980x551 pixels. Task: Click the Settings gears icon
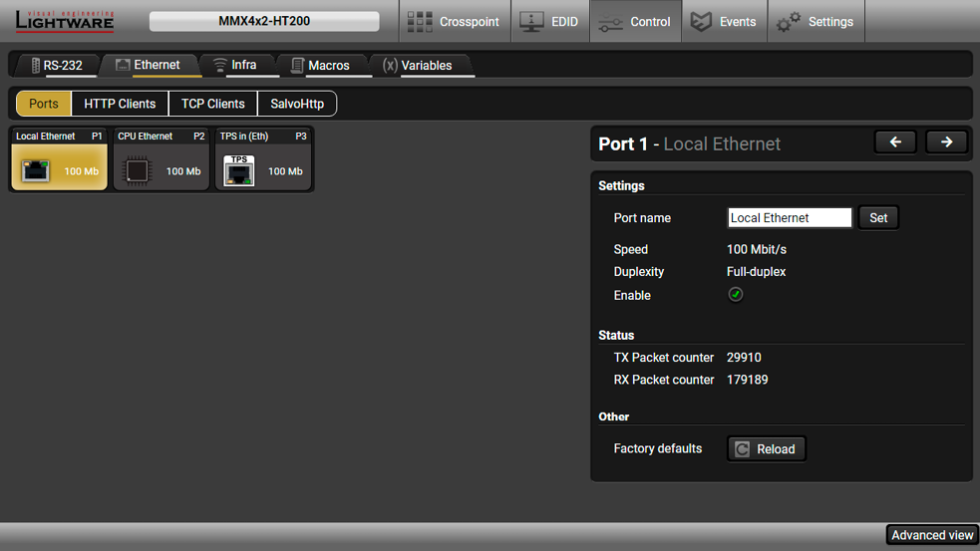tap(789, 22)
